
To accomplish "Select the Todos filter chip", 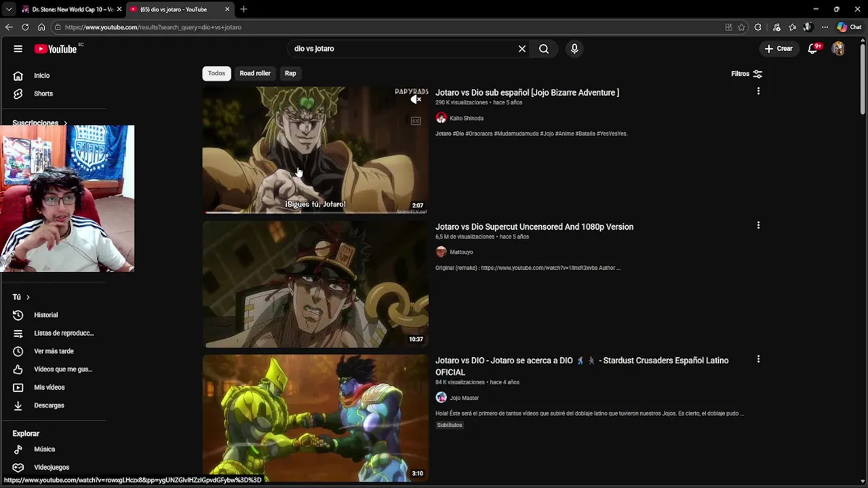I will (x=216, y=73).
